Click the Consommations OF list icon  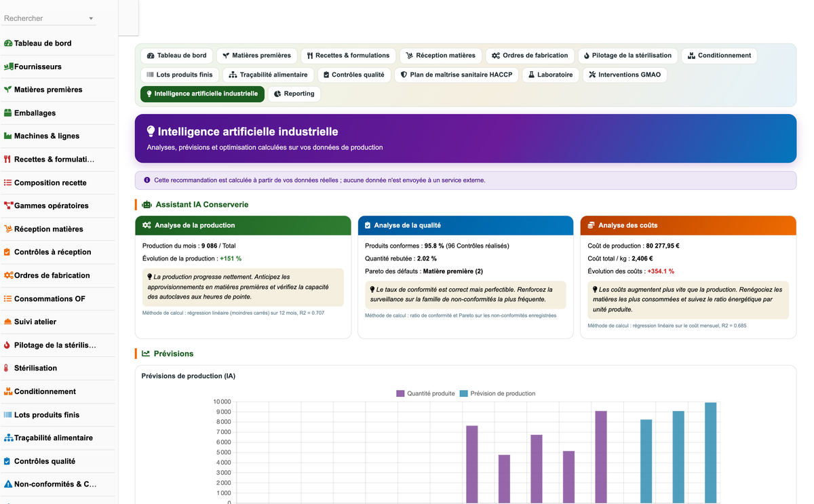coord(8,298)
